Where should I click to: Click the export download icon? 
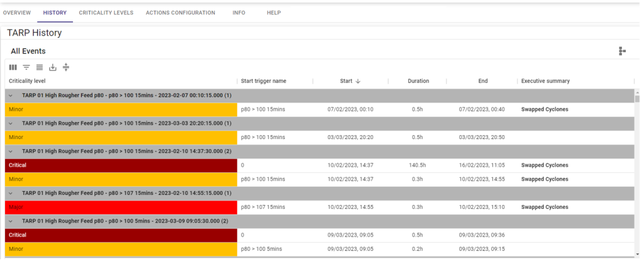(53, 67)
